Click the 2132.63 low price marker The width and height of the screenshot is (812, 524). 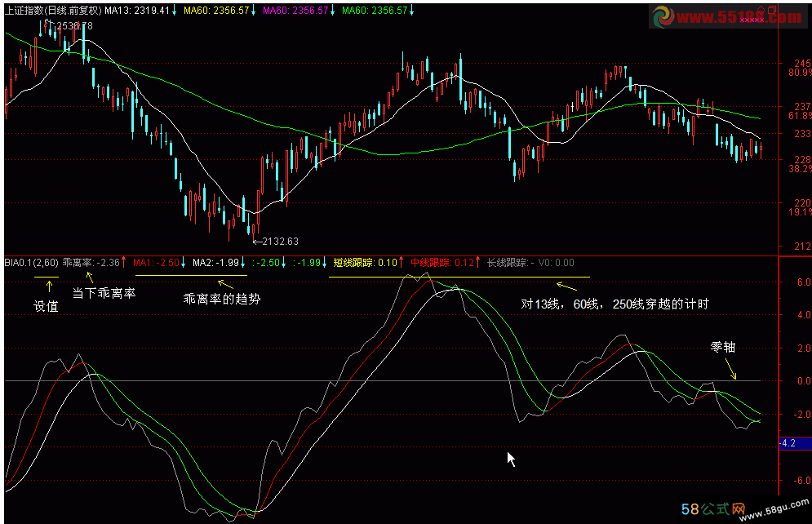(x=276, y=241)
